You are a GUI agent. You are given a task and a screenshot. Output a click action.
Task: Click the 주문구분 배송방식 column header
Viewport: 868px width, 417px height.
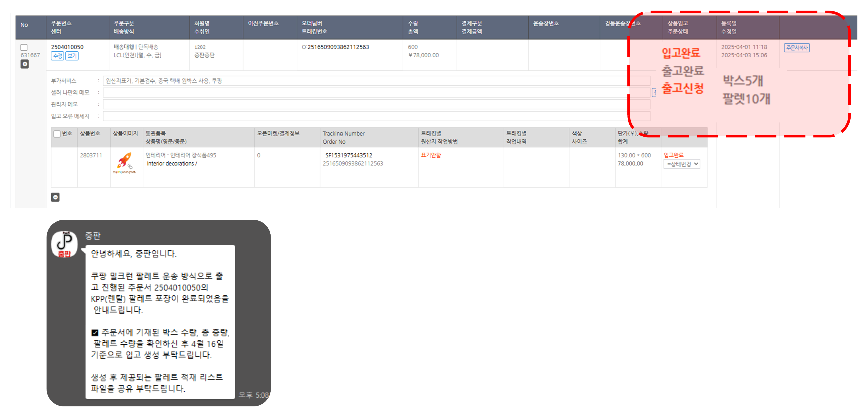(149, 27)
